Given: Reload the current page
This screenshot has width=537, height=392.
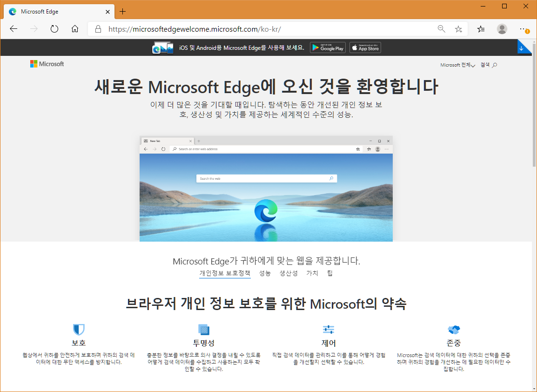Looking at the screenshot, I should [x=54, y=29].
